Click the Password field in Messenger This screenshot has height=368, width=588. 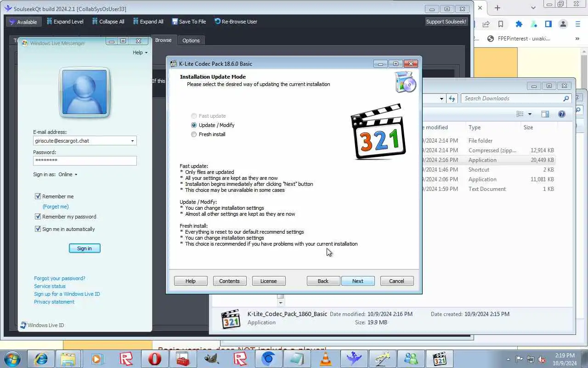tap(85, 161)
